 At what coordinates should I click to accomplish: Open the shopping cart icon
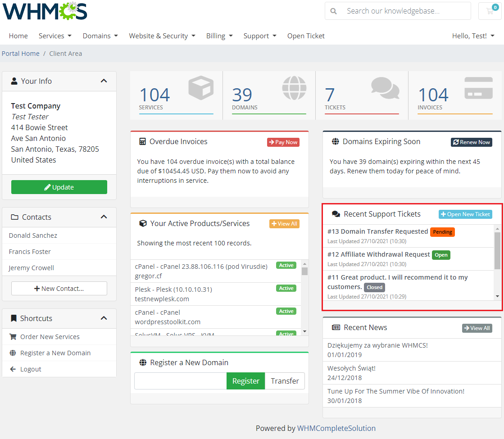coord(490,11)
